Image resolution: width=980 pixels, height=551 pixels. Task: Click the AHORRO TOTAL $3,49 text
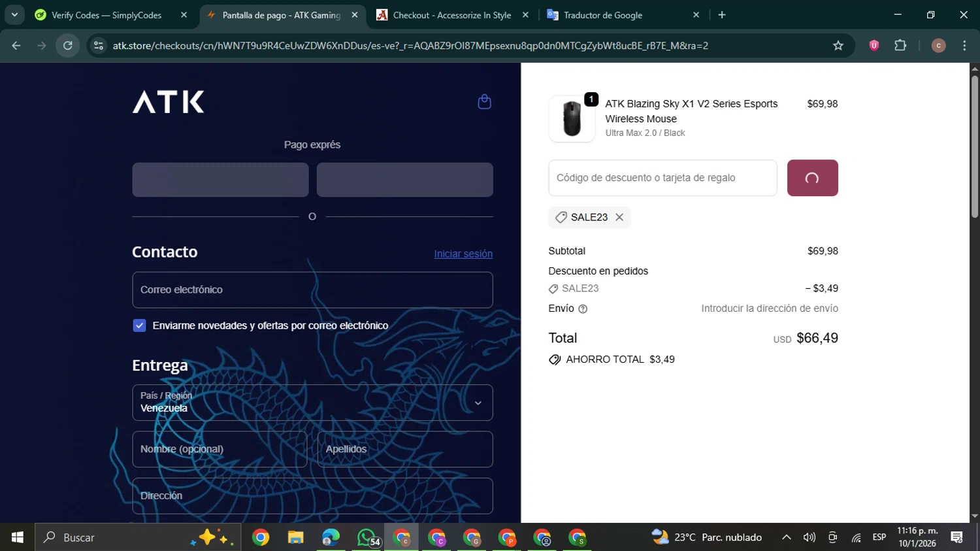coord(620,359)
